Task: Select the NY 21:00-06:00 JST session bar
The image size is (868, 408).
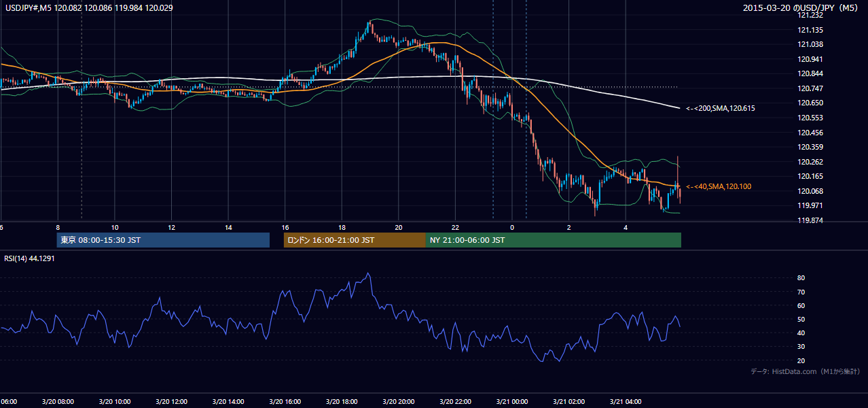Action: [554, 240]
